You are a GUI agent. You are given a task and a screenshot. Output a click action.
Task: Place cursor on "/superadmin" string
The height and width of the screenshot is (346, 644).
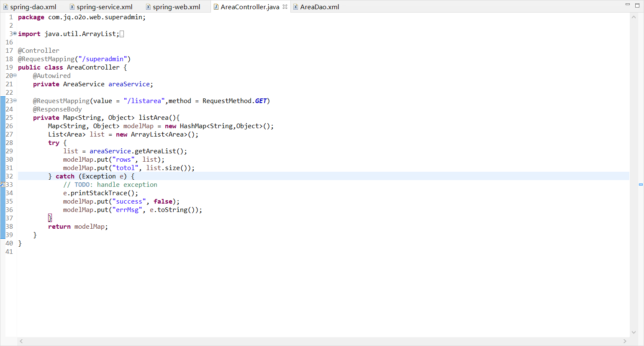105,59
